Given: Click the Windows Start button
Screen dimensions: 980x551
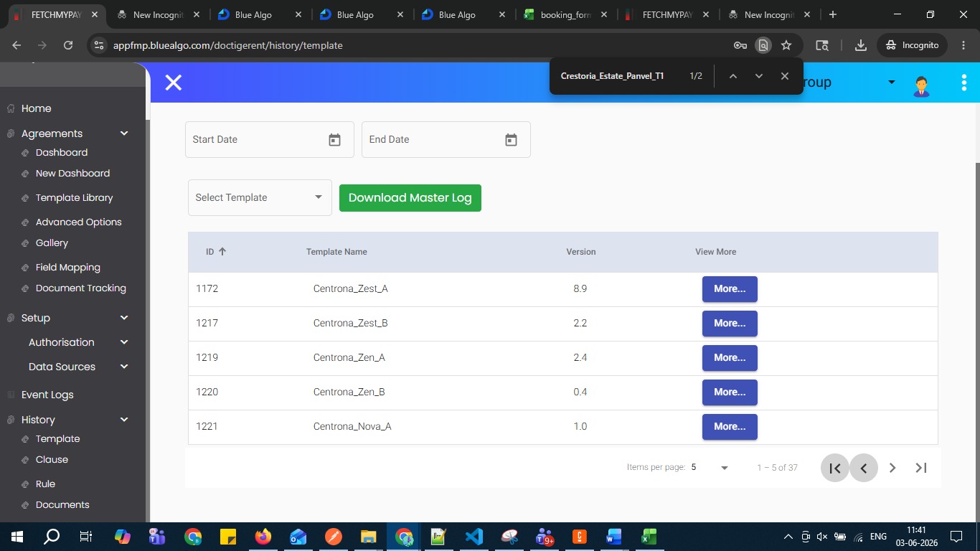Looking at the screenshot, I should [17, 537].
